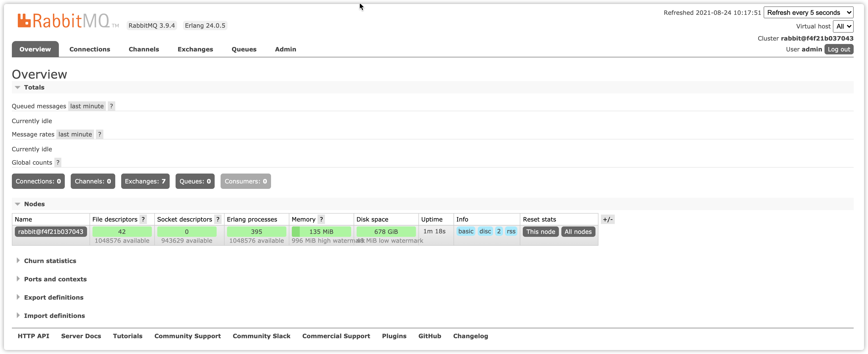This screenshot has height=354, width=868.
Task: Open the Tutorials footer link
Action: tap(127, 336)
